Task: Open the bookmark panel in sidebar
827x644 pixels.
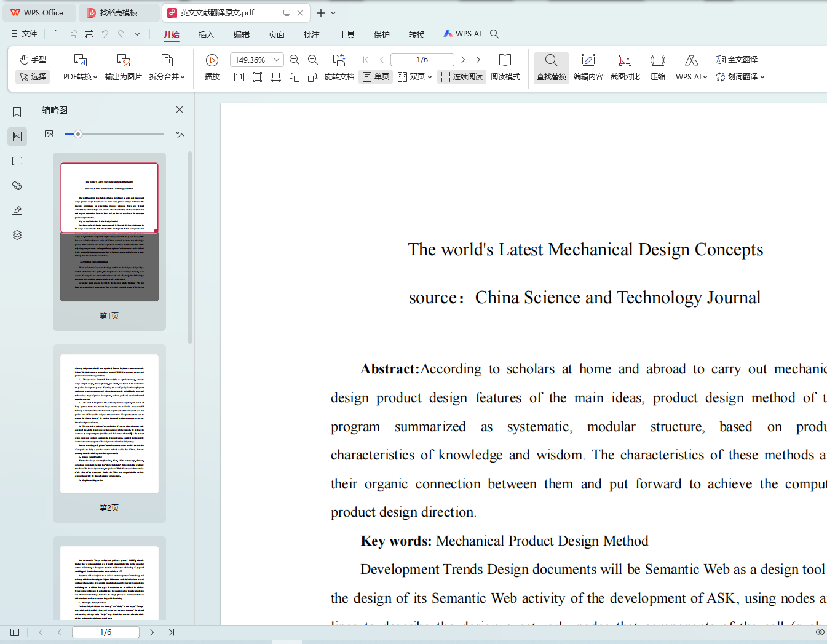Action: pyautogui.click(x=17, y=112)
